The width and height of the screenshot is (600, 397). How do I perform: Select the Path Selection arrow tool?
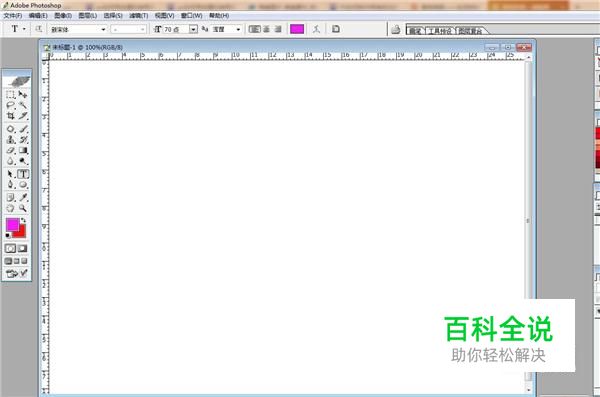click(x=11, y=174)
